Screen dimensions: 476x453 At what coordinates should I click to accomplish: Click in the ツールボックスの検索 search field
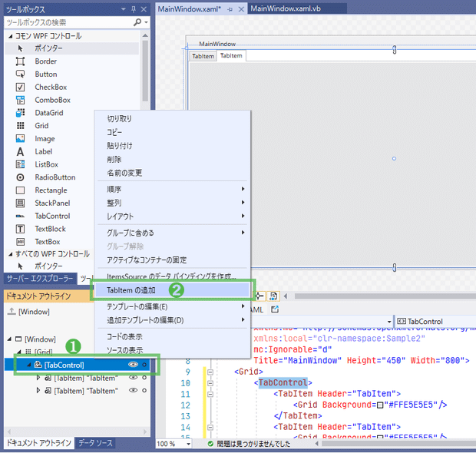coord(68,22)
